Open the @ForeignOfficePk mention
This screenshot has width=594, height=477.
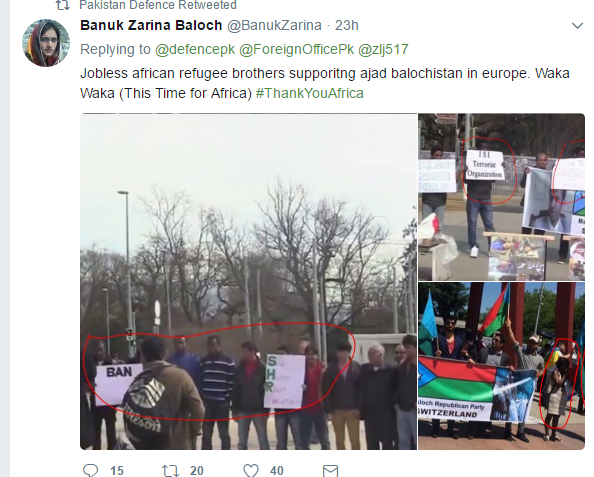(297, 49)
